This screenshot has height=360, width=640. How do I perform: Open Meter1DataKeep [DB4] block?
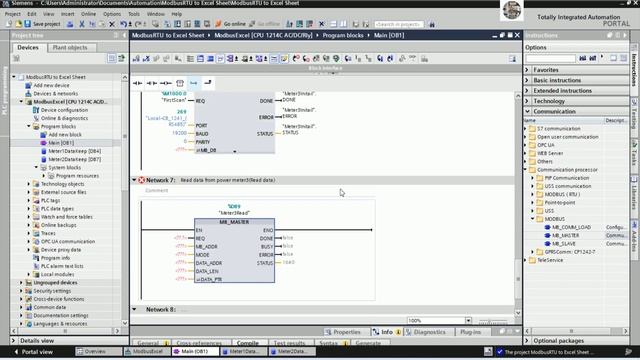click(x=74, y=151)
